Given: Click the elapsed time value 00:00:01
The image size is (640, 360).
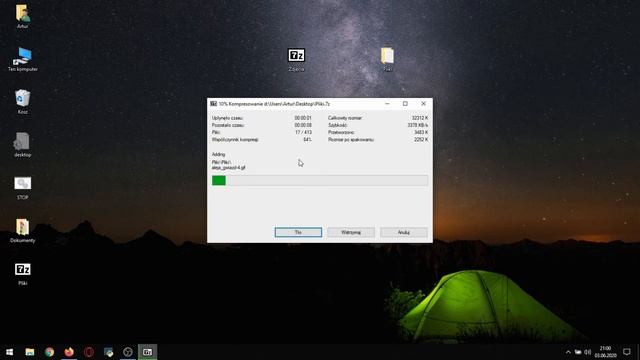Looking at the screenshot, I should click(303, 118).
